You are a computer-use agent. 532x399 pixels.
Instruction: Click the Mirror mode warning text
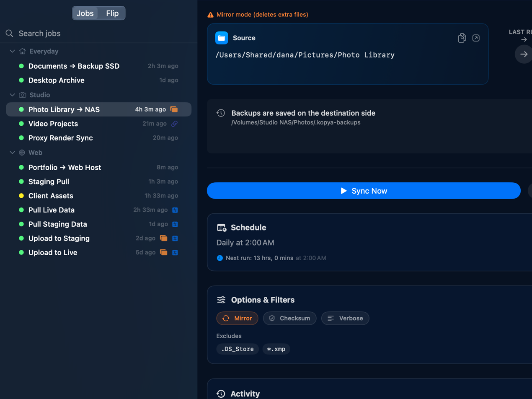click(x=262, y=15)
